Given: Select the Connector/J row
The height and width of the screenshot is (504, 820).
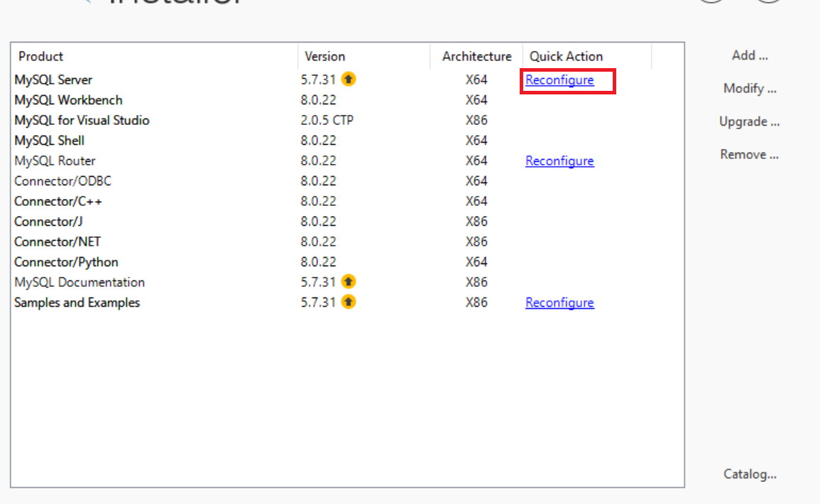Looking at the screenshot, I should [347, 221].
